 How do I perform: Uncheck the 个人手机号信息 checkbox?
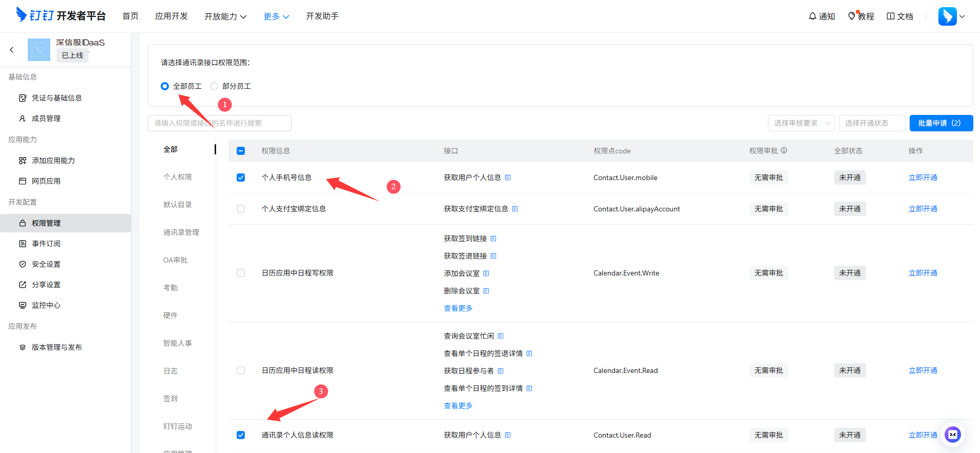(241, 178)
